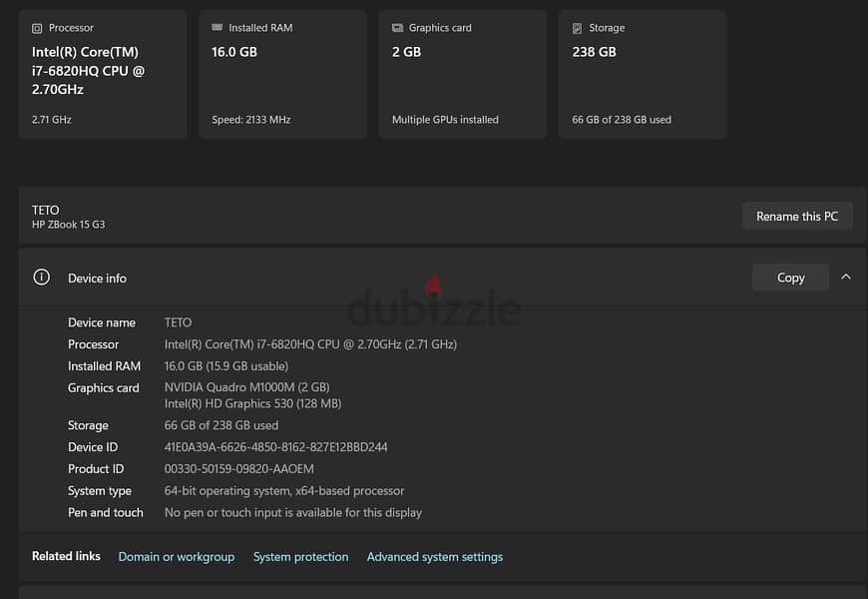This screenshot has height=599, width=868.
Task: Click NVIDIA Quadro M1000M (2 GB) text
Action: point(246,387)
